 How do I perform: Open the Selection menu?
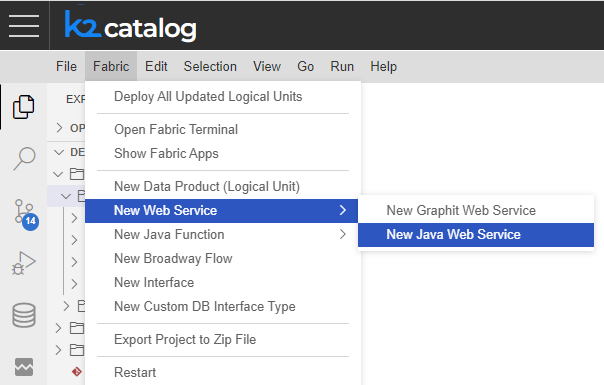point(210,66)
